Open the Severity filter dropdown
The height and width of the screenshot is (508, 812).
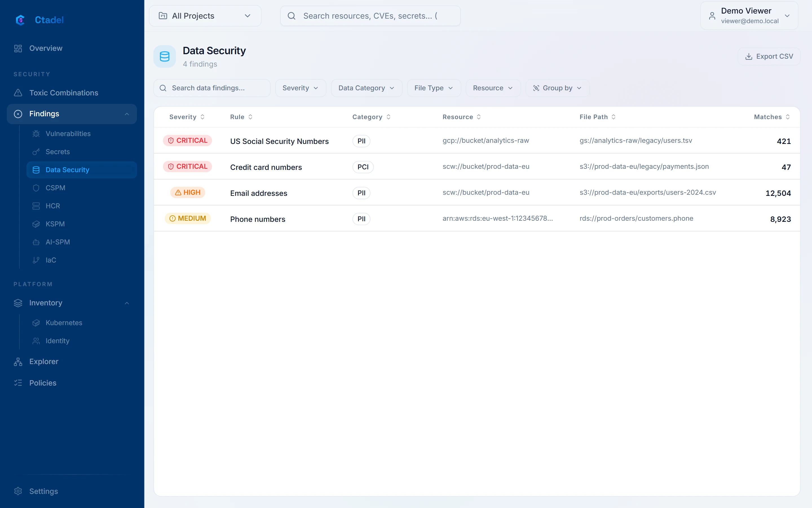[300, 88]
